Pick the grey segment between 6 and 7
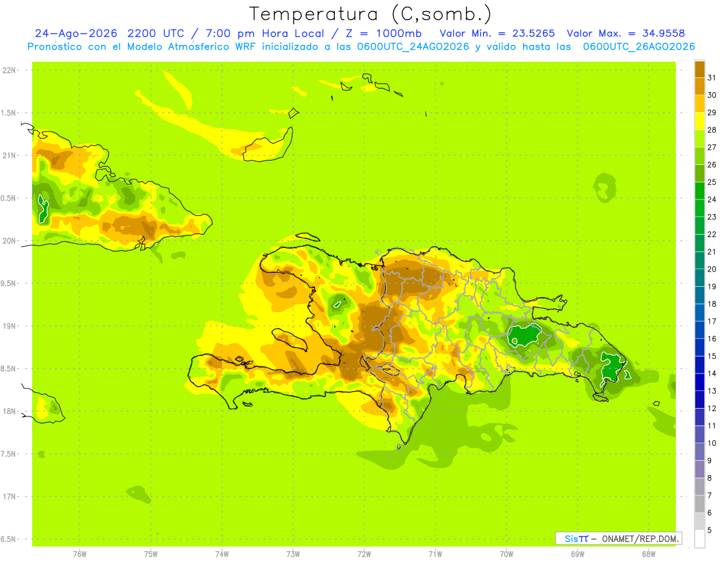Image resolution: width=728 pixels, height=562 pixels. click(x=699, y=504)
